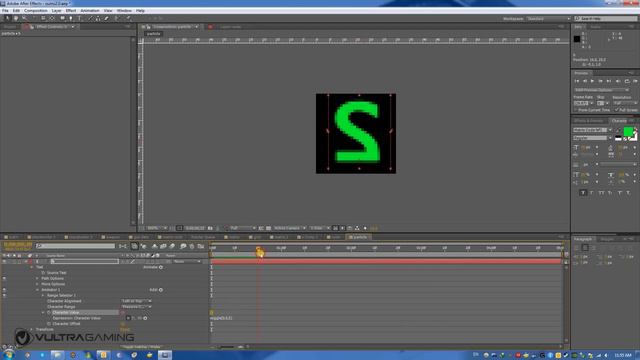
Task: Select the Brush tool
Action: [90, 18]
